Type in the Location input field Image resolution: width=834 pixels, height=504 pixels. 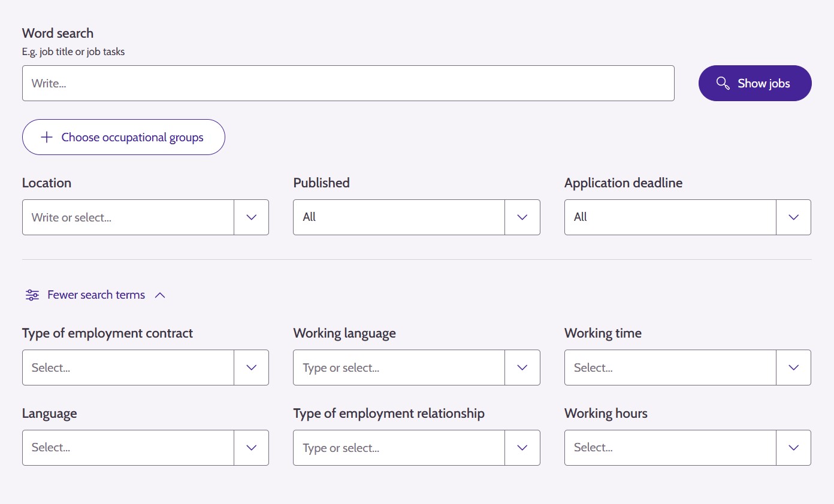(x=128, y=217)
